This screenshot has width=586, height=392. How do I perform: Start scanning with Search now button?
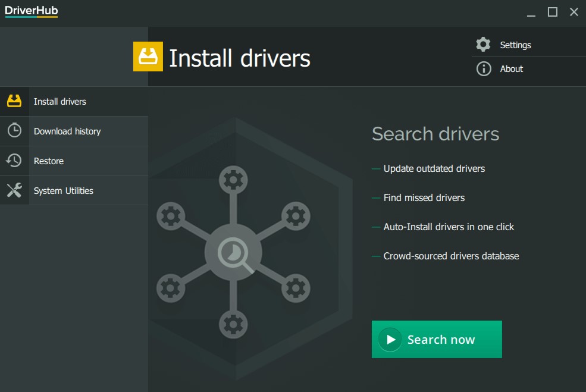[x=437, y=339]
